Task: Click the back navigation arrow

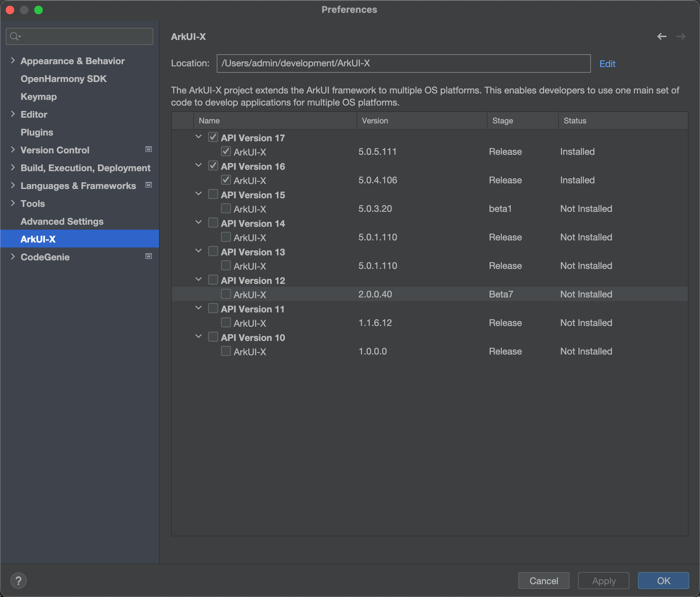Action: point(662,36)
